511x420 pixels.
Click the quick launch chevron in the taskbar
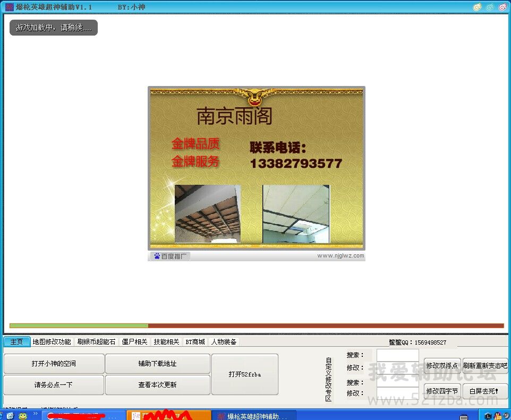pos(35,414)
